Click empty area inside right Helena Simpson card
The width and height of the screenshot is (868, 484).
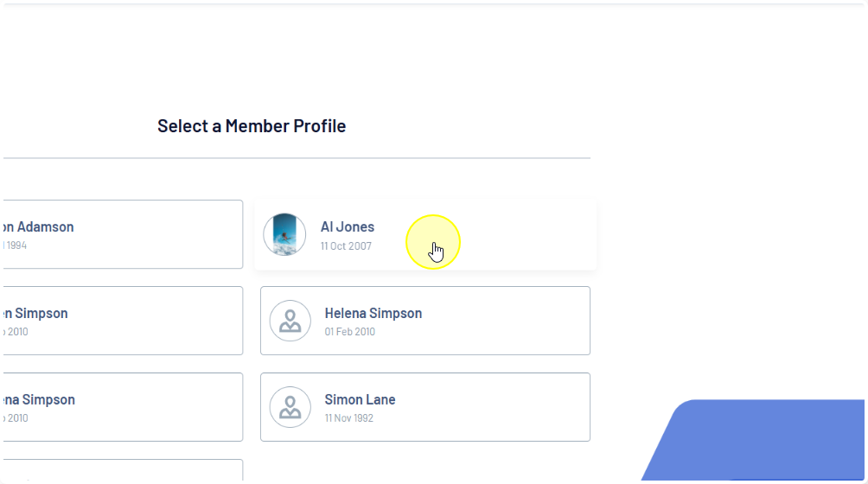pos(510,321)
